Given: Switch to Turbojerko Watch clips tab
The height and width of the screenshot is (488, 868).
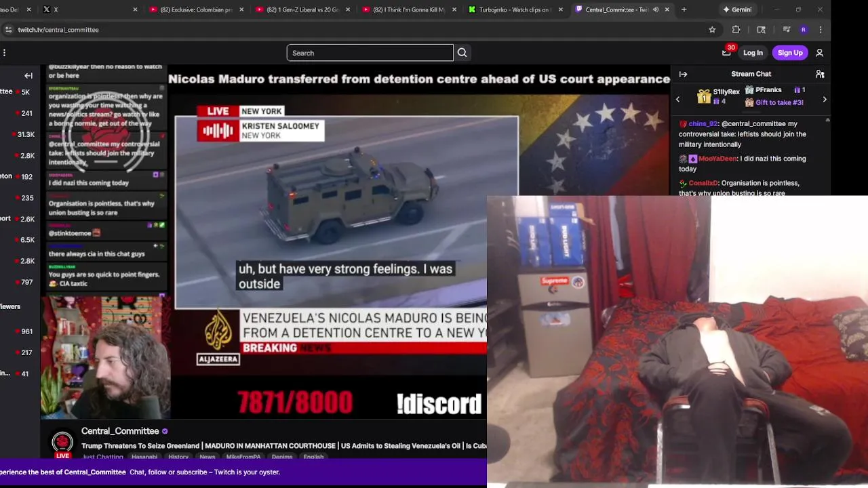Looking at the screenshot, I should click(x=515, y=9).
